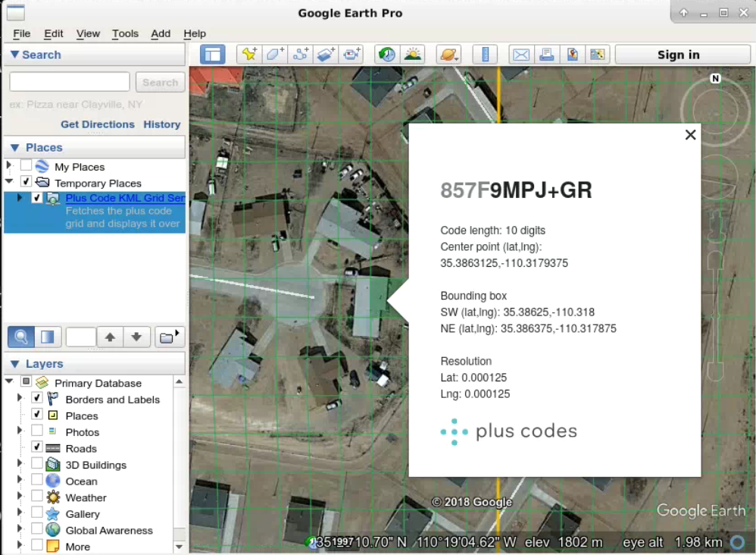
Task: Click the move joystick ring on the map
Action: tap(716, 179)
